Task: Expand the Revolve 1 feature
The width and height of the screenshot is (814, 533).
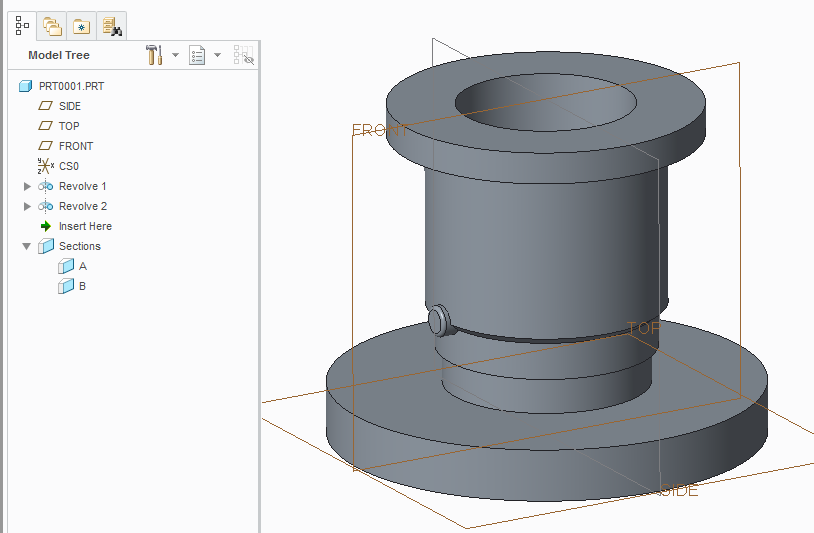Action: (x=27, y=186)
